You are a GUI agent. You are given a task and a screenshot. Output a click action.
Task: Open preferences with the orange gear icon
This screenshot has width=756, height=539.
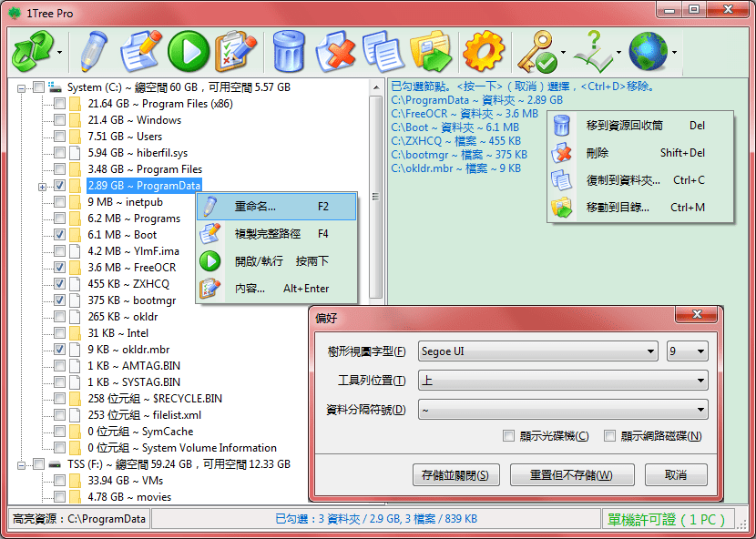point(483,52)
